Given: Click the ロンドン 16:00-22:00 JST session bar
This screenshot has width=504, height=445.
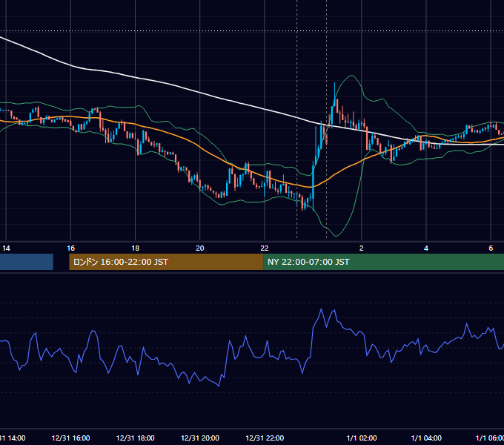Looking at the screenshot, I should [x=166, y=262].
